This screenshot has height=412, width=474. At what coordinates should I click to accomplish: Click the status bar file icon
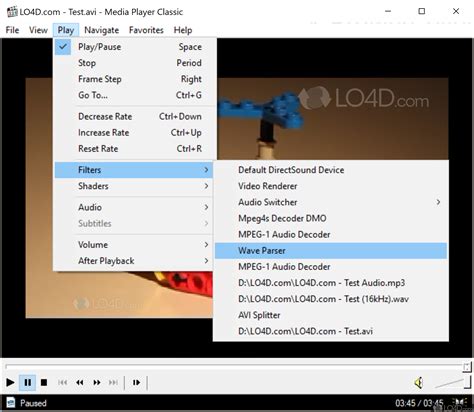coord(10,402)
